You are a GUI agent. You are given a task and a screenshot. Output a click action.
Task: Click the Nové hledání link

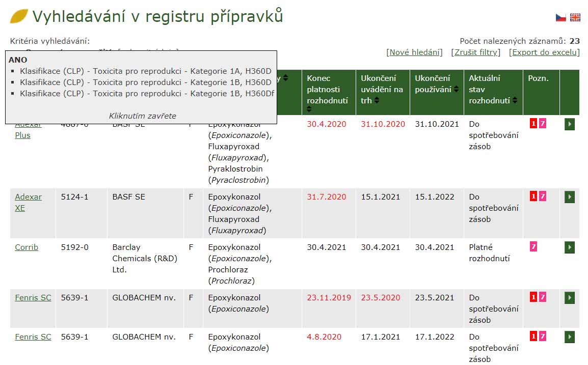coord(414,52)
